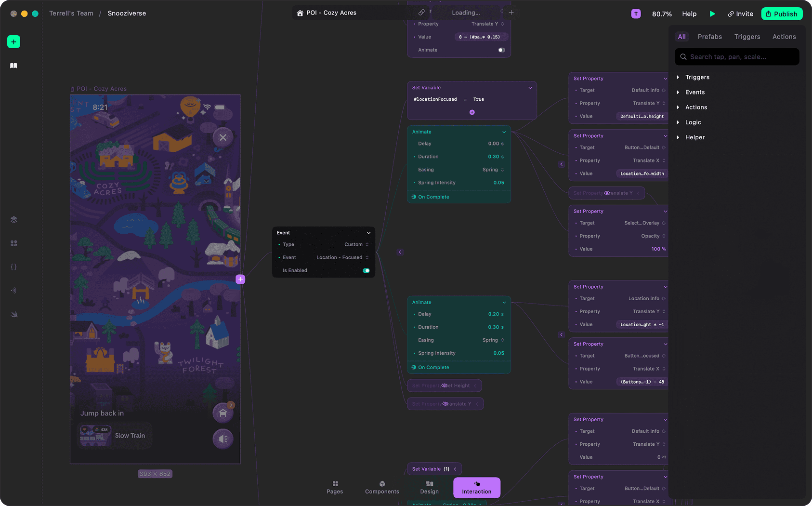
Task: Click the speaker sound button in phone preview
Action: (x=223, y=439)
